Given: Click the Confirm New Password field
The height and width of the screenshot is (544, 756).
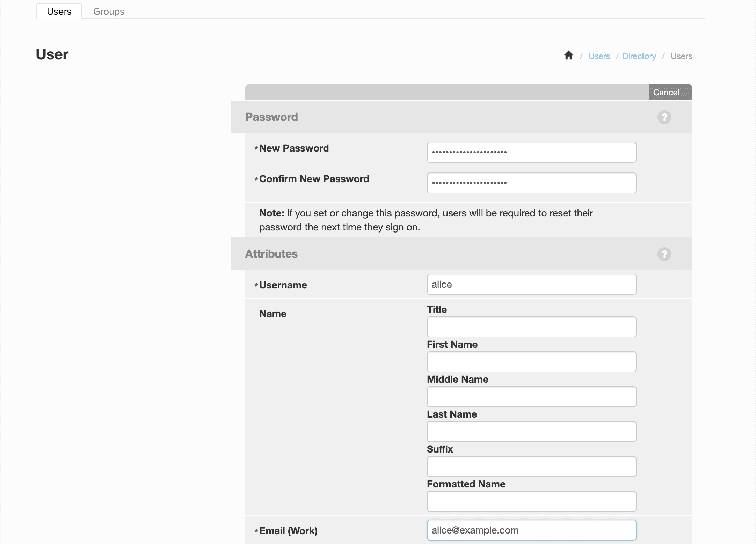Looking at the screenshot, I should click(x=531, y=183).
